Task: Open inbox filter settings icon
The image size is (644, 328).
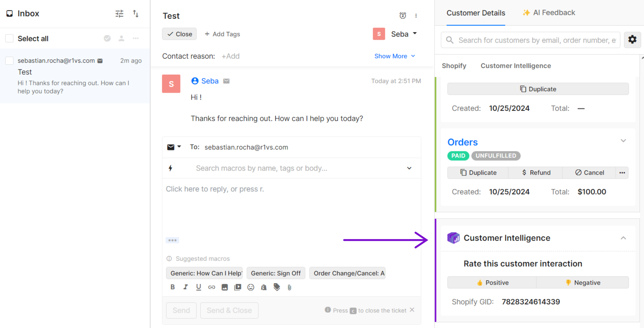Action: pos(119,14)
